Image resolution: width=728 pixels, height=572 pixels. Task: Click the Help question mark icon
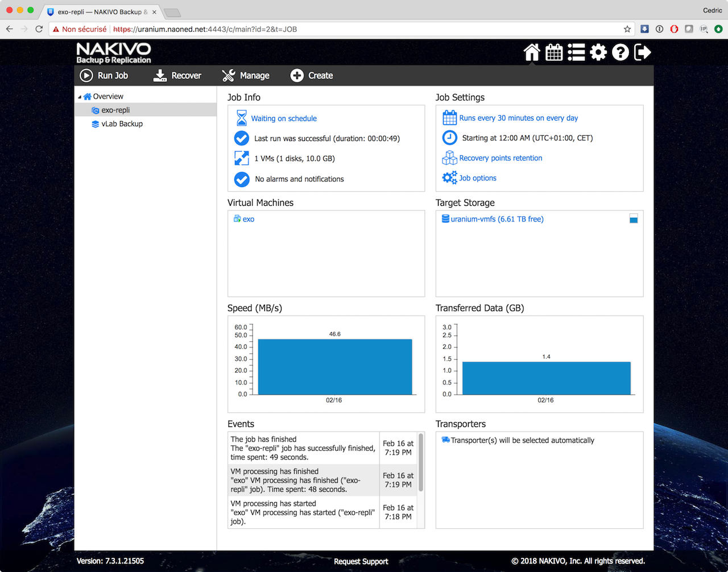click(x=621, y=52)
